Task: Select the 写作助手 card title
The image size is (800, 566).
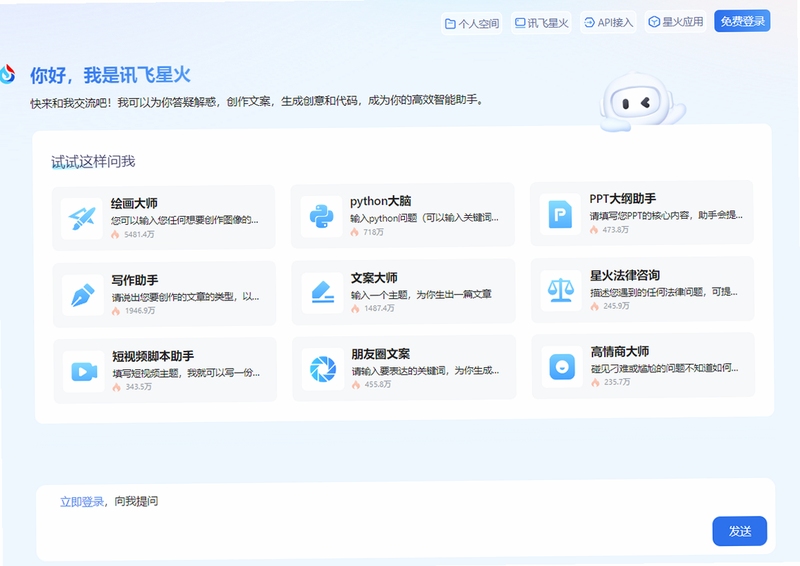Action: [135, 280]
